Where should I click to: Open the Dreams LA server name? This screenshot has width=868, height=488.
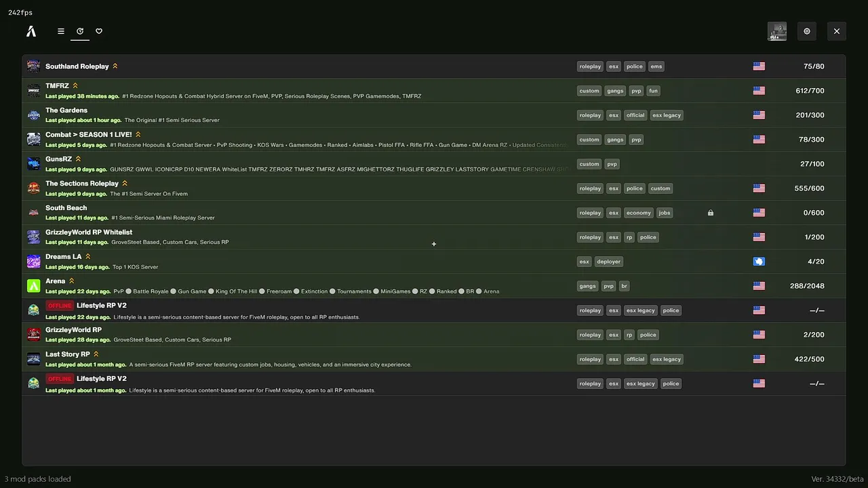pos(64,257)
